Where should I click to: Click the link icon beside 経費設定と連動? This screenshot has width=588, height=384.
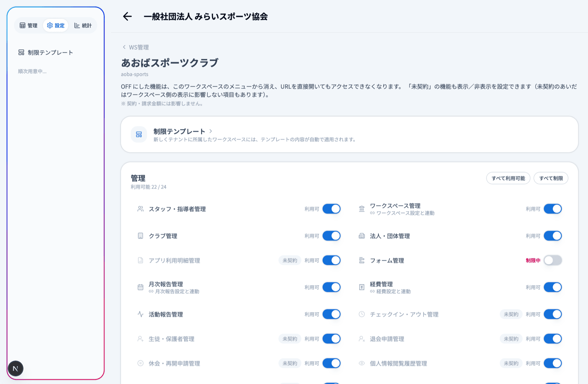point(372,292)
